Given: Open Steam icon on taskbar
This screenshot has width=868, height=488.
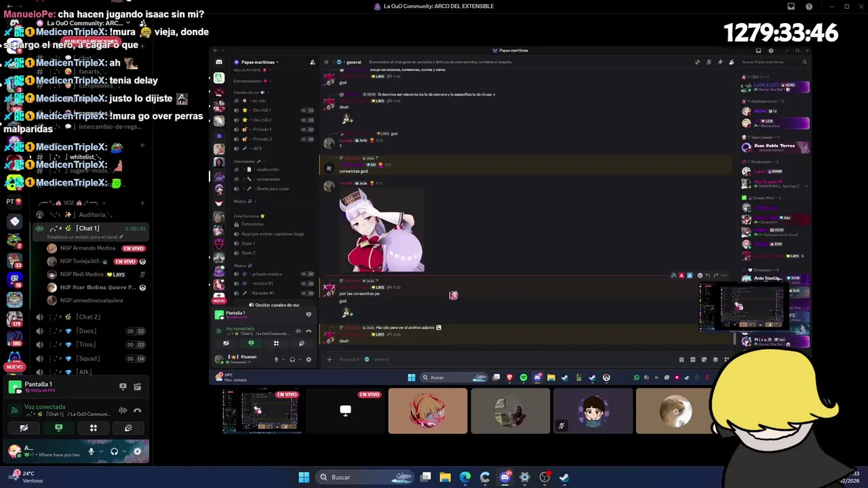Looking at the screenshot, I should pos(564,477).
